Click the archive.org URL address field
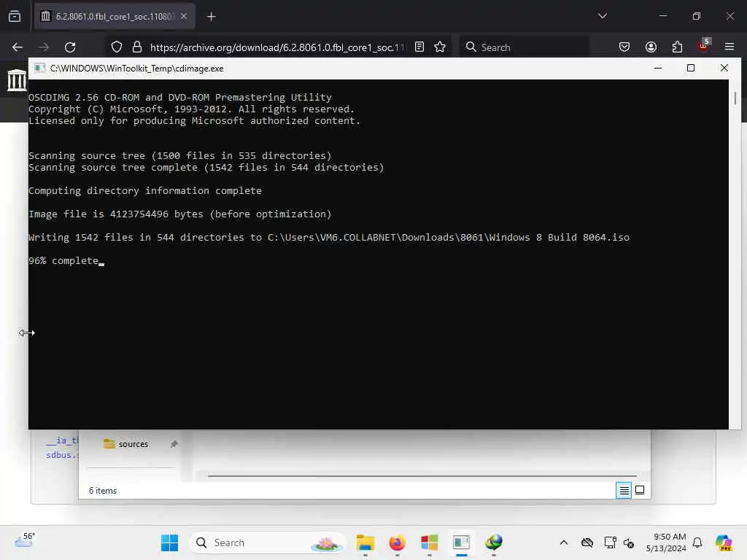Screen dimensions: 747x560 [276, 47]
